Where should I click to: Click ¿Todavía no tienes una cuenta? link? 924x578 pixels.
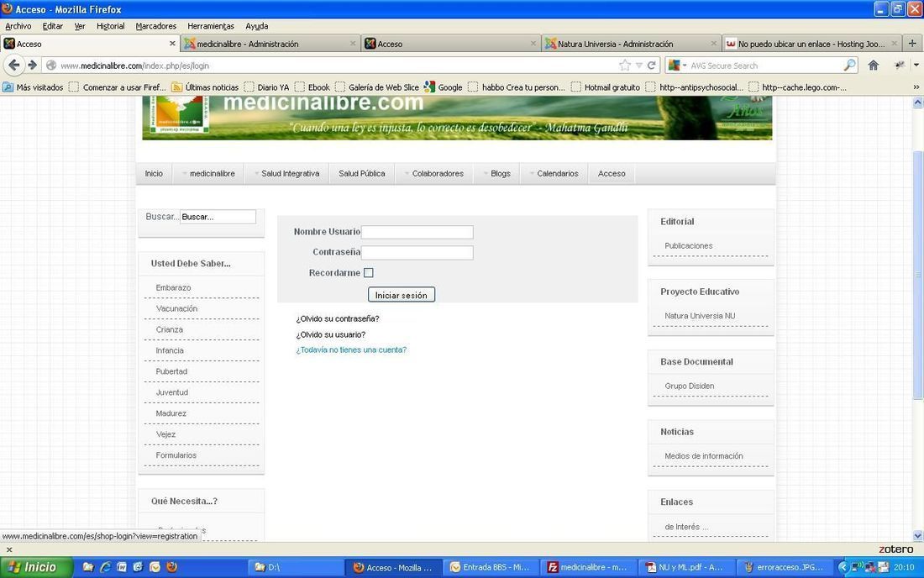coord(351,350)
